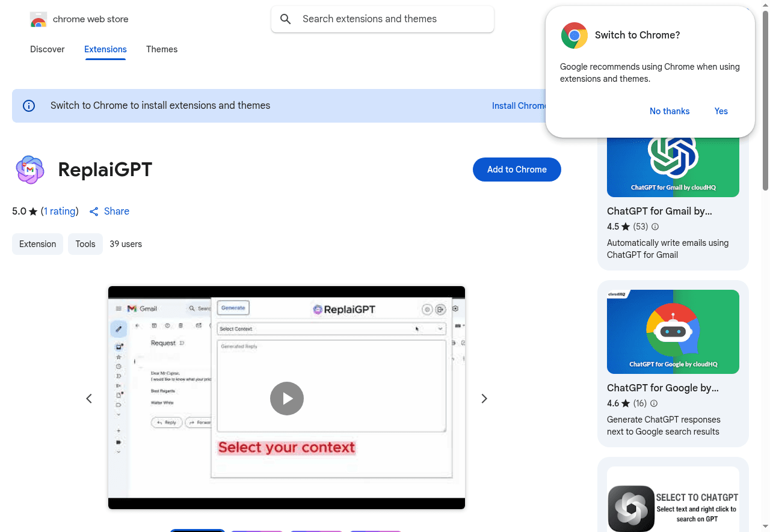
Task: Click info icon beside ChatGPT for Google rating
Action: click(654, 403)
